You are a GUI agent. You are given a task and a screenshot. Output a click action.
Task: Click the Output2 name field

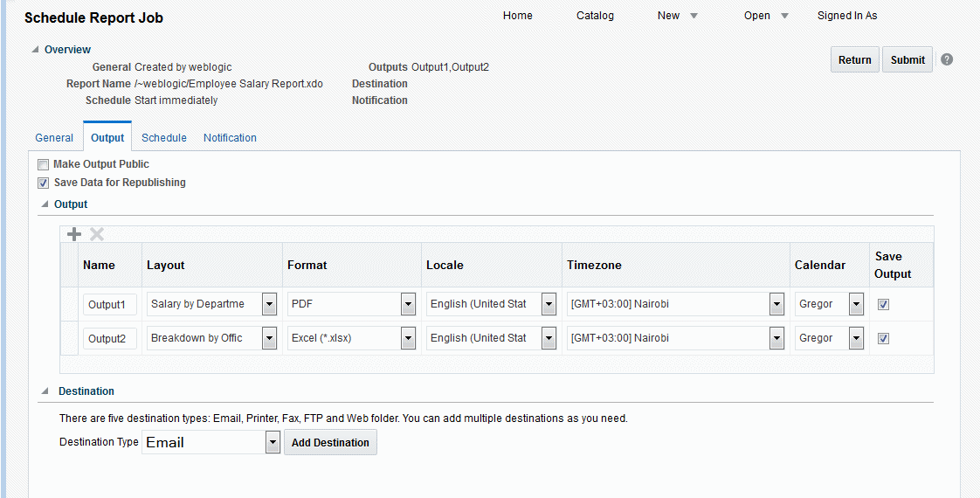coord(109,339)
